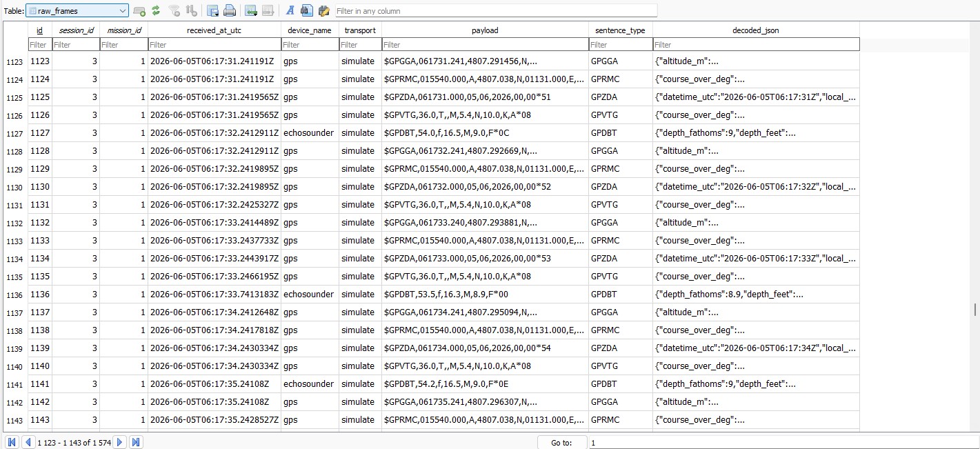Viewport: 980px width, 449px height.
Task: Sort by the id column header
Action: point(39,30)
